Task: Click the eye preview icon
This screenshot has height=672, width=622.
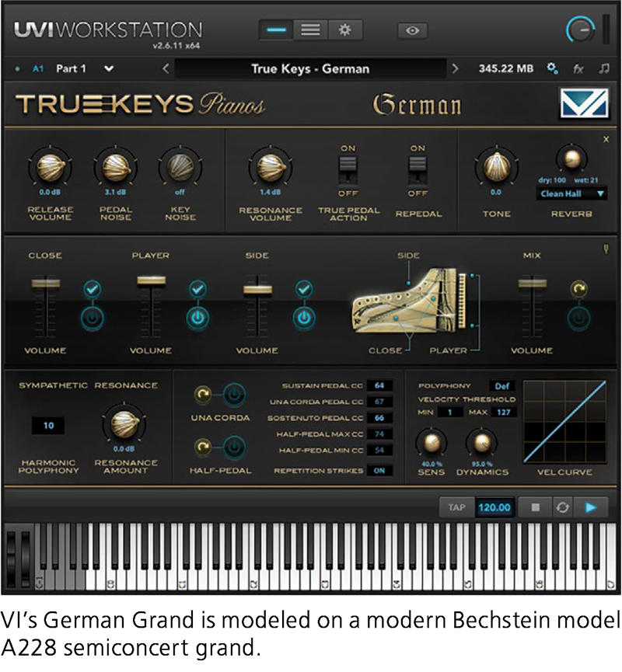Action: pos(413,30)
